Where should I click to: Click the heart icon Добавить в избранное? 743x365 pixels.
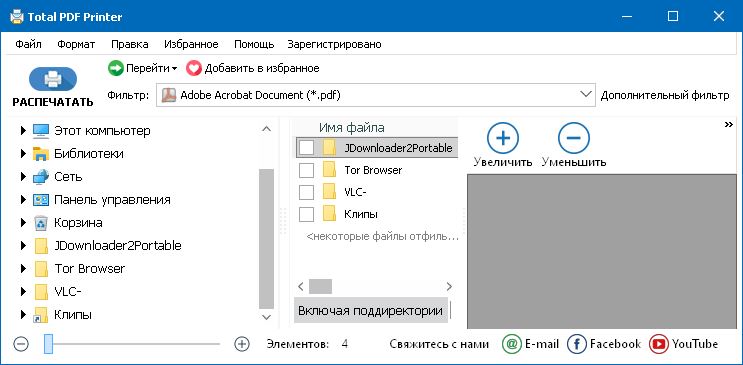click(x=193, y=68)
